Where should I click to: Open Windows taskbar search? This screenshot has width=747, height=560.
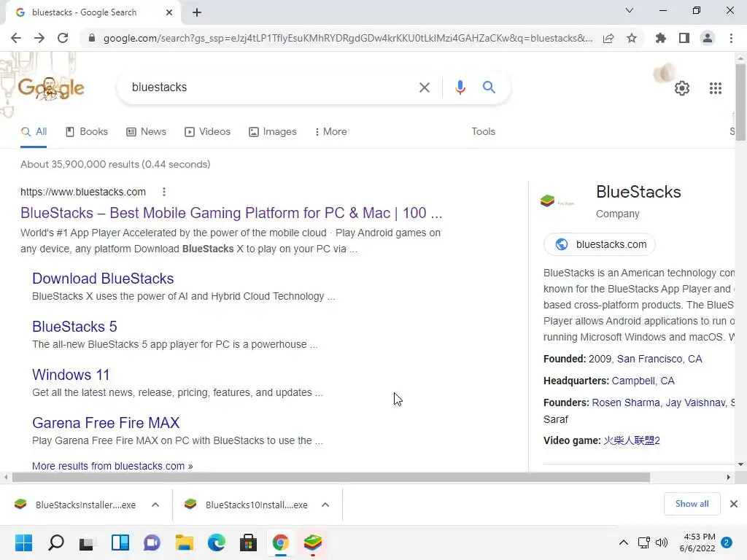55,542
